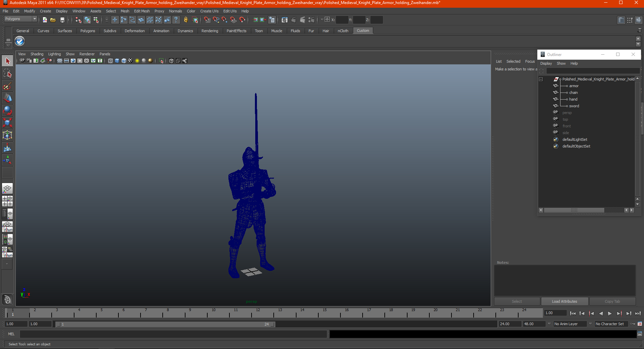This screenshot has width=644, height=349.
Task: Click the checkmark shelf icon on Custom shelf
Action: click(x=20, y=41)
